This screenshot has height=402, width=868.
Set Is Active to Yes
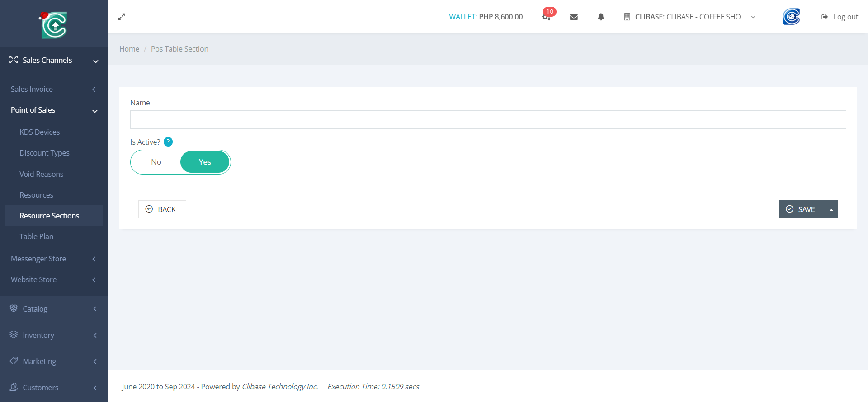click(205, 162)
